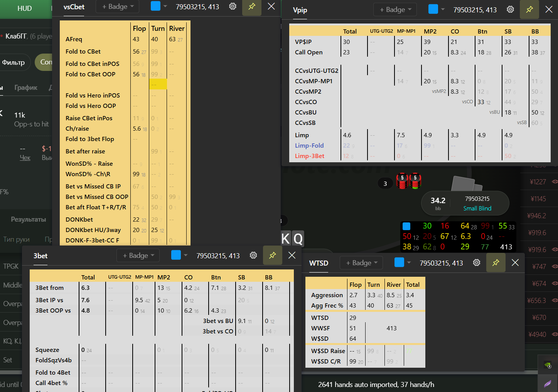Open settings gear in WTSD popup
Viewport: 558px width, 392px height.
477,262
